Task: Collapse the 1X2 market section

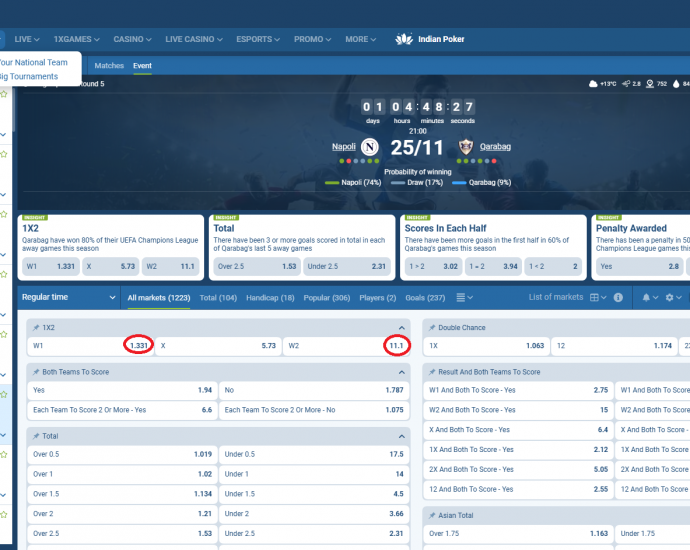Action: pos(401,328)
